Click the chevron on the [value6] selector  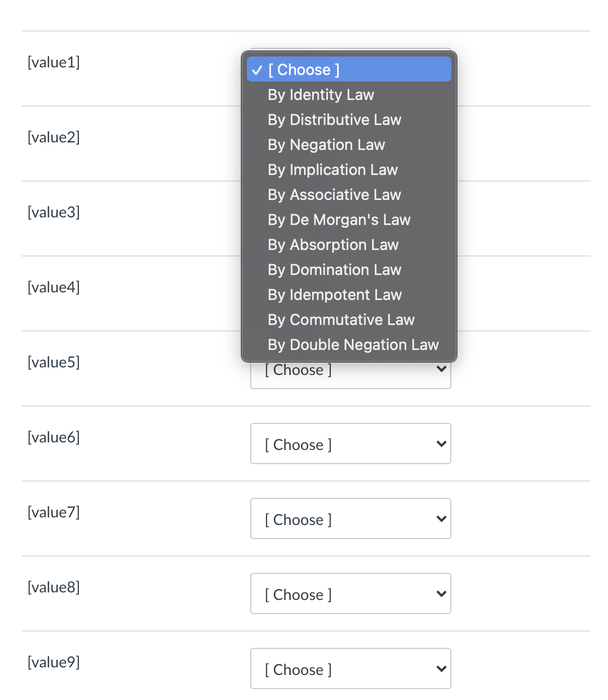coord(441,443)
